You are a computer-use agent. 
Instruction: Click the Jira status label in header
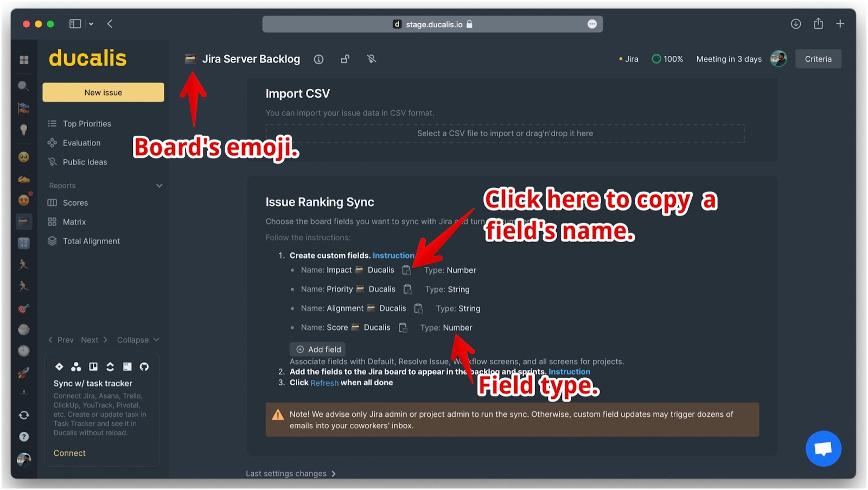click(629, 59)
